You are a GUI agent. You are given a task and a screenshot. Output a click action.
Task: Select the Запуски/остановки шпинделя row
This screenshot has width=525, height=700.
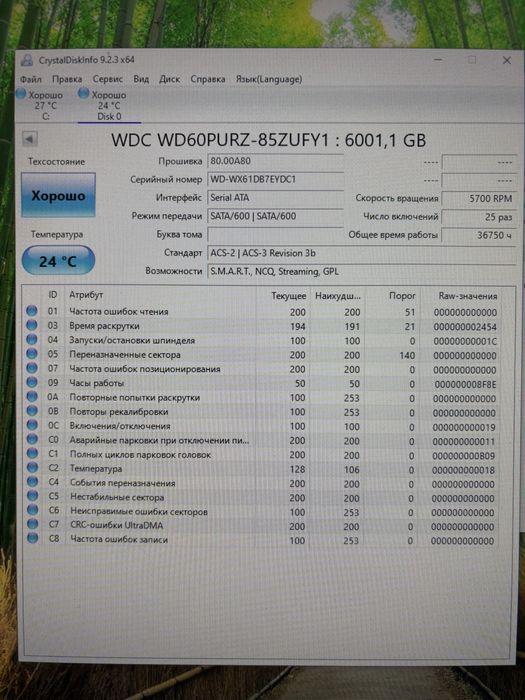(x=262, y=340)
